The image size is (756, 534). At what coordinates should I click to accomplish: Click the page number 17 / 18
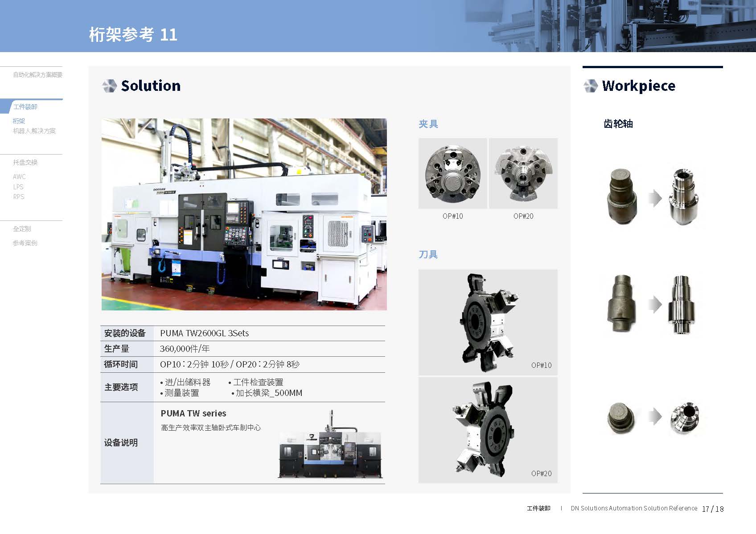click(x=713, y=509)
